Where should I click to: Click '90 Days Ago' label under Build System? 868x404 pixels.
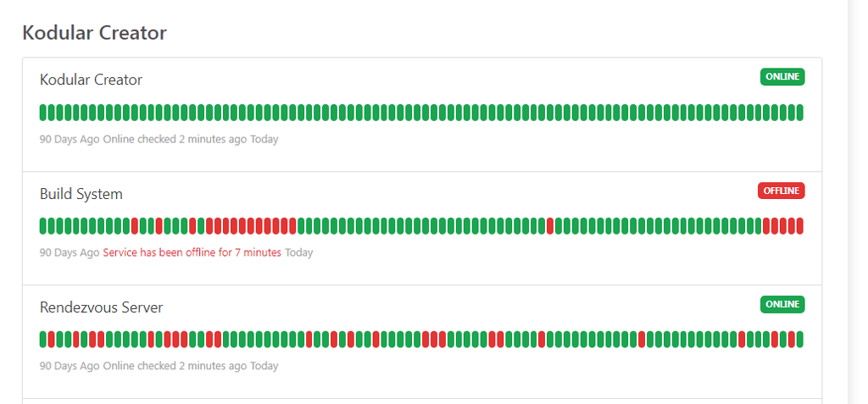point(70,252)
